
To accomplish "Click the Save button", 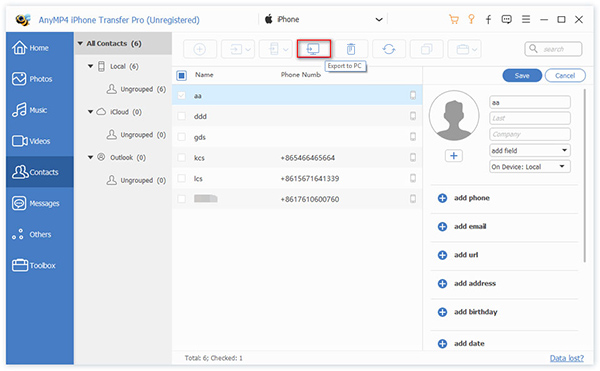I will coord(522,75).
